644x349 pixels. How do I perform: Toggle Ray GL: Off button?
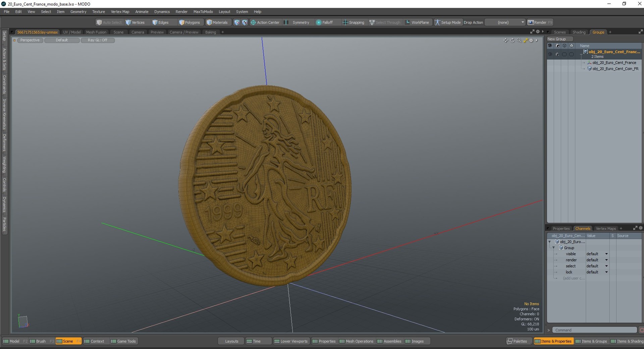tap(98, 40)
